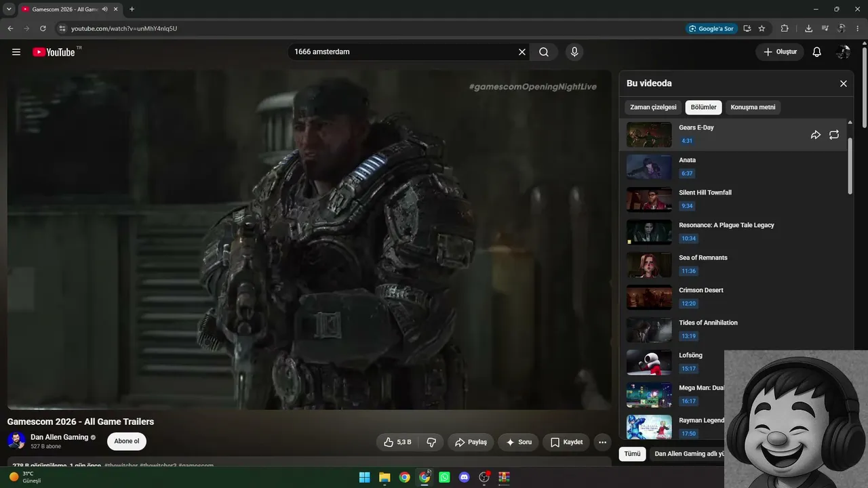Screen dimensions: 868x488
Task: Select the Tümü filter chip
Action: pyautogui.click(x=632, y=454)
